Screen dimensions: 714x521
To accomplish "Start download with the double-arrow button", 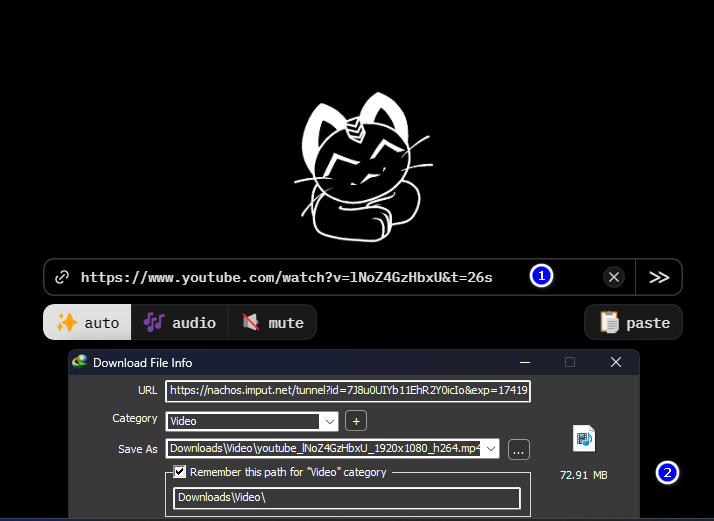I will click(x=659, y=277).
